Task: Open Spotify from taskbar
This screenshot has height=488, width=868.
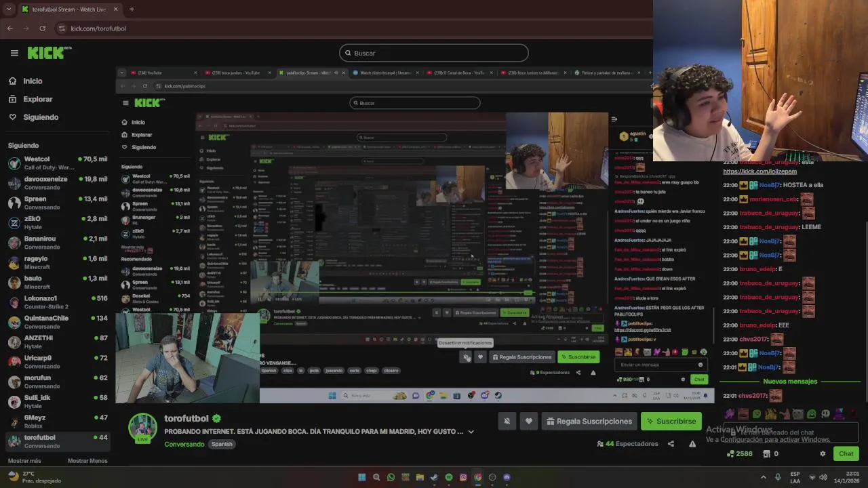Action: coord(449,477)
